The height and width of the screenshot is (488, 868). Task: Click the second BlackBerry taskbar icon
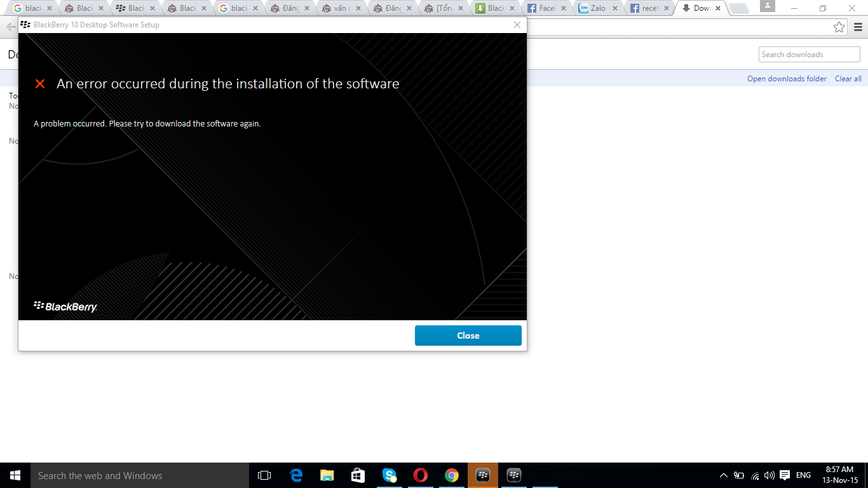pos(513,475)
